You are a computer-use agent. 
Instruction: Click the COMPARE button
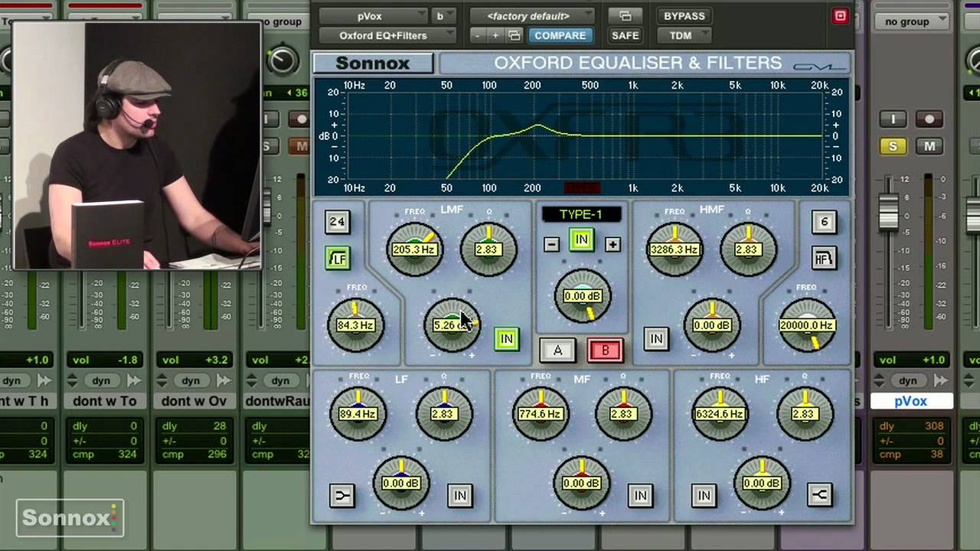(x=560, y=35)
